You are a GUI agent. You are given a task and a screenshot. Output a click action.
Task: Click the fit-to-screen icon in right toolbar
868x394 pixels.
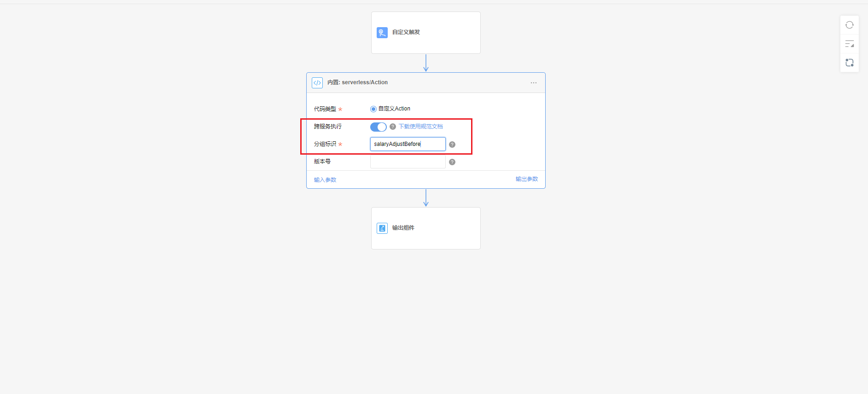[850, 63]
